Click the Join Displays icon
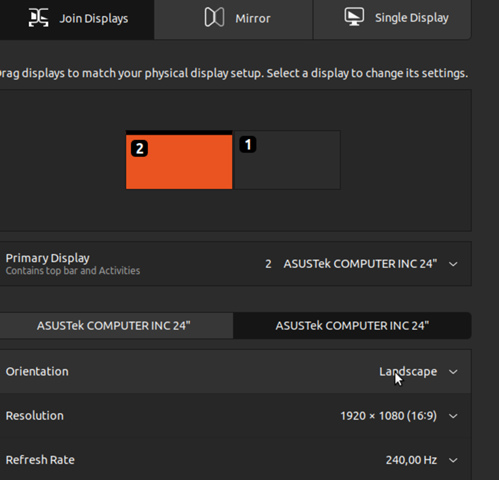The height and width of the screenshot is (480, 499). [x=38, y=17]
